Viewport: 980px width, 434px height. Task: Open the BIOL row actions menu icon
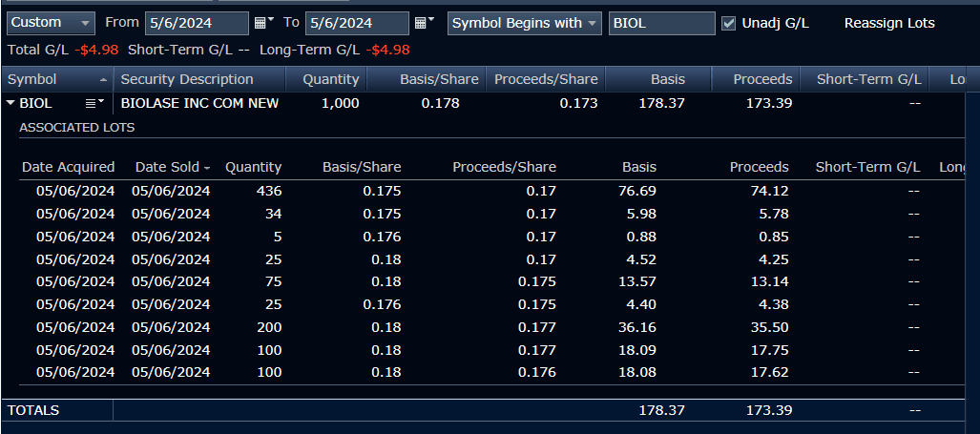pos(94,103)
